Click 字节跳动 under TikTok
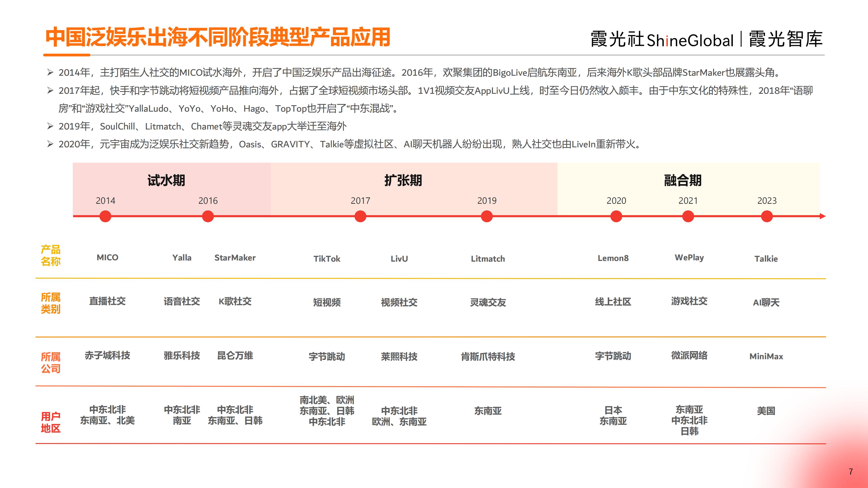This screenshot has width=868, height=488. [327, 357]
